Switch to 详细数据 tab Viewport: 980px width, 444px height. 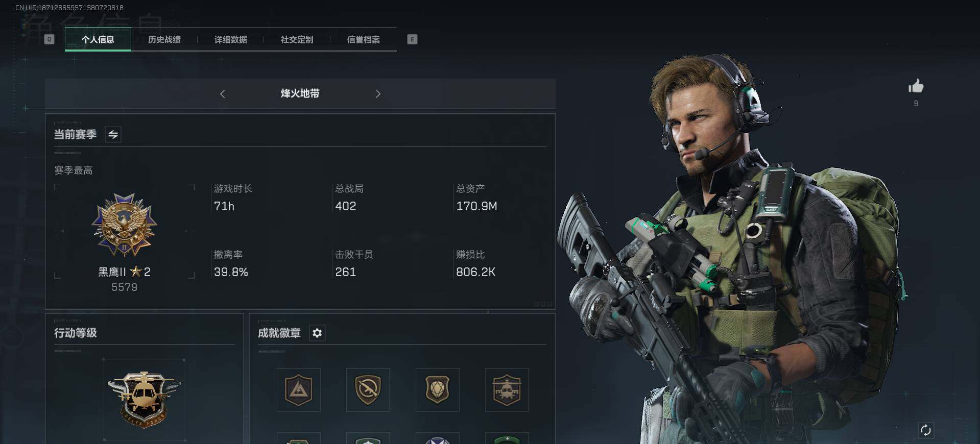click(231, 39)
